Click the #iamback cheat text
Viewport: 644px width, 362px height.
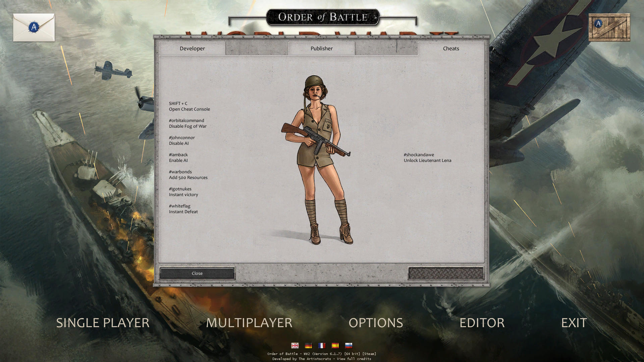point(178,155)
